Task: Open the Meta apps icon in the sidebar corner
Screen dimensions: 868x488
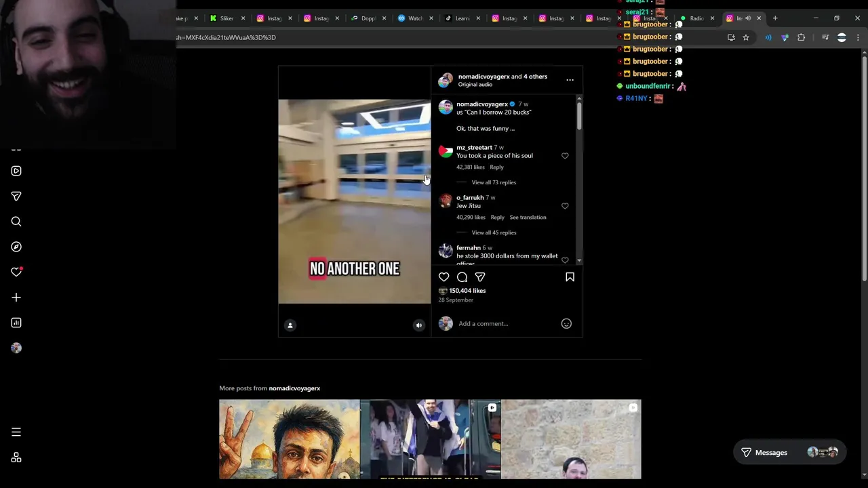Action: point(16,457)
